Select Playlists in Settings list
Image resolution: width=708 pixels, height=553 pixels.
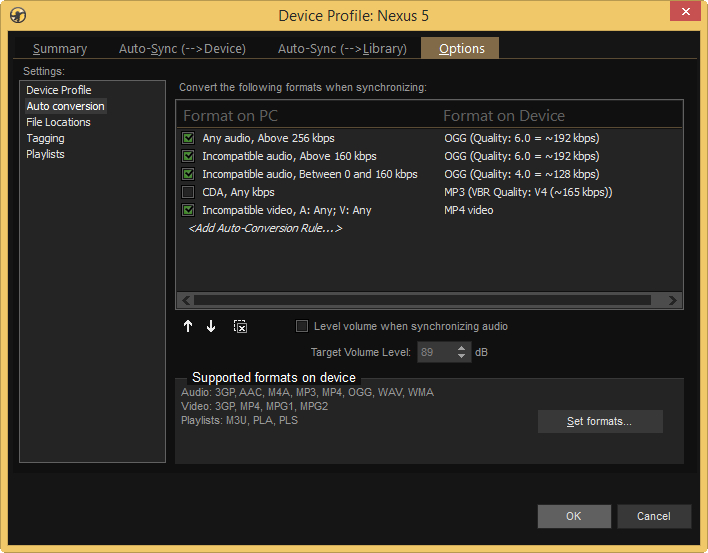pos(45,154)
